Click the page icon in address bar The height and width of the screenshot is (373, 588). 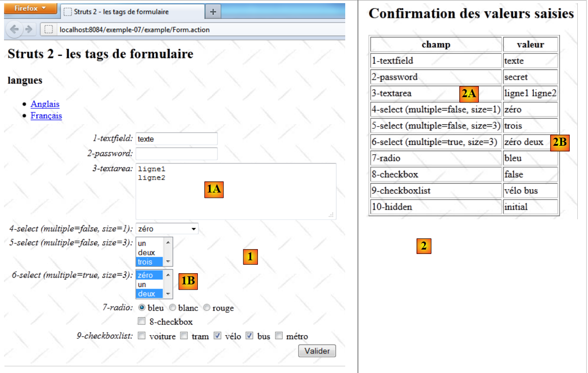click(x=49, y=30)
